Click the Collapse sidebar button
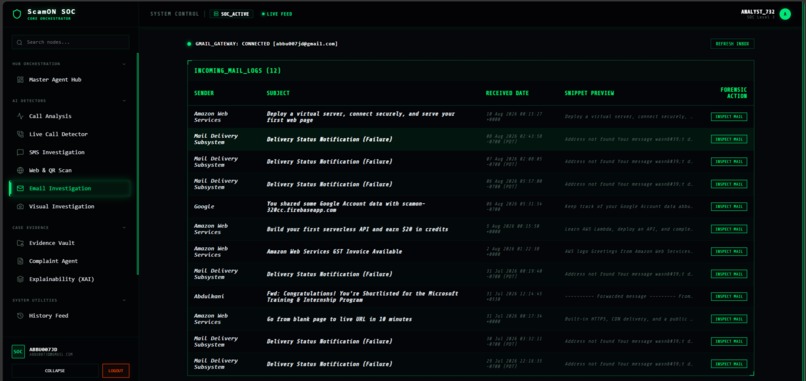The image size is (806, 381). click(55, 371)
